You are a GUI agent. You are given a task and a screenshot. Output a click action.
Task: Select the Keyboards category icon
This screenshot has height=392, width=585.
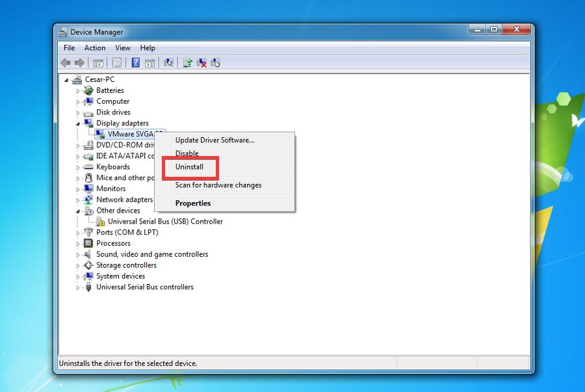[x=88, y=167]
